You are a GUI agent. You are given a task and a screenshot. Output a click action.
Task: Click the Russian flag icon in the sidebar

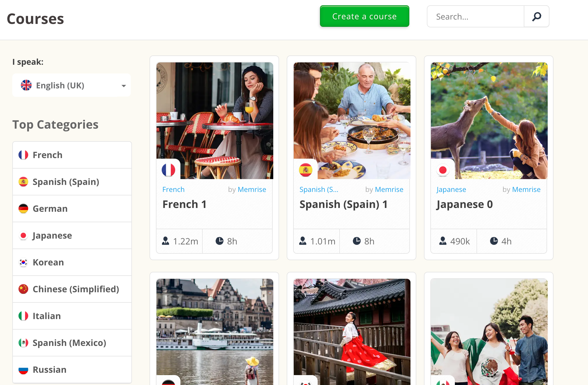coord(23,370)
